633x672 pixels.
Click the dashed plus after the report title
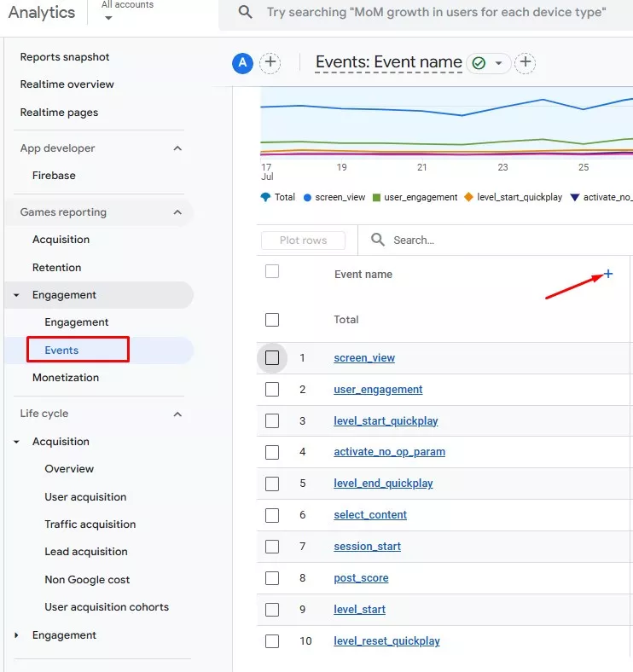526,62
